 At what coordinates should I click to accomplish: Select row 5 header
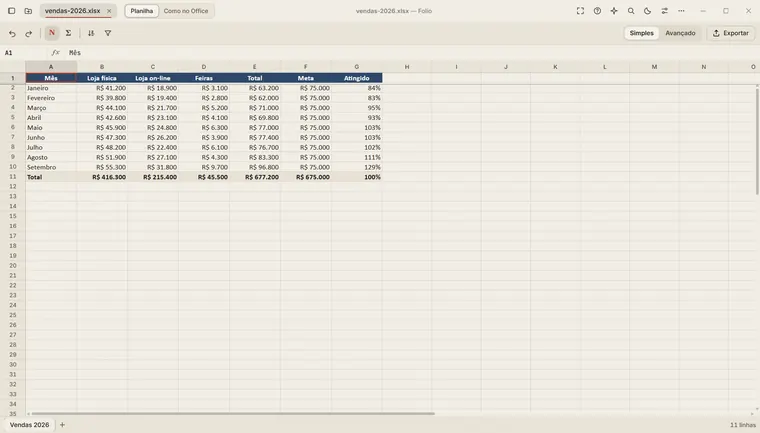[x=13, y=117]
